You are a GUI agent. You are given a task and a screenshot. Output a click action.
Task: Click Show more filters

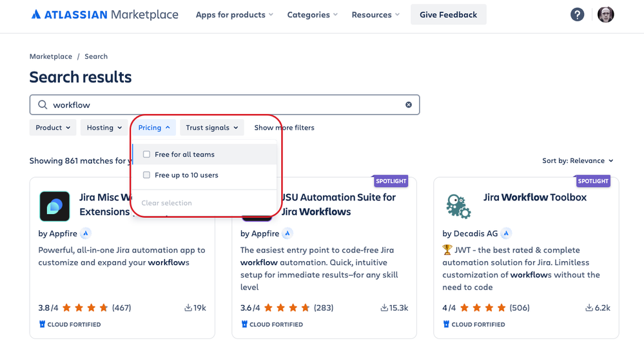point(284,128)
